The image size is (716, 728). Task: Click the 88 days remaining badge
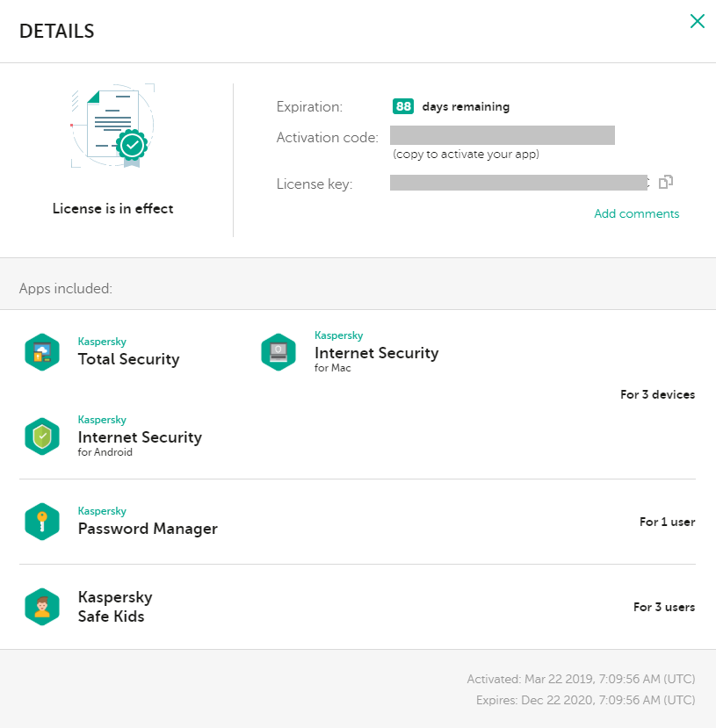click(x=403, y=106)
